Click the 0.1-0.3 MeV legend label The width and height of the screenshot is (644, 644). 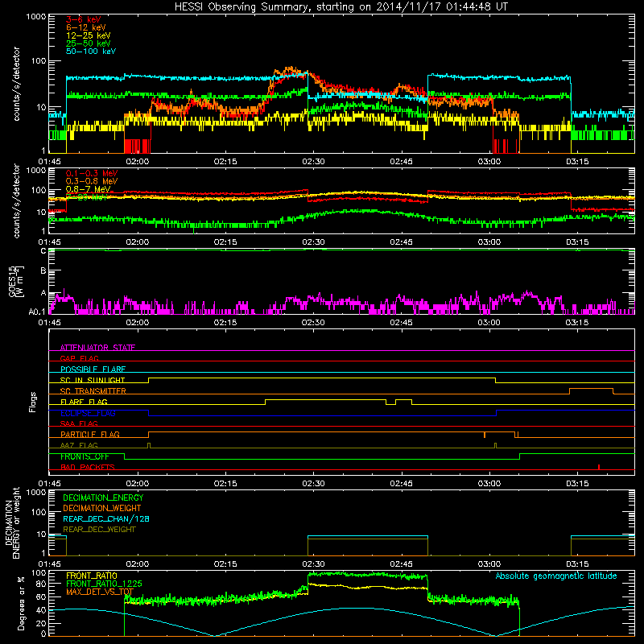click(x=91, y=173)
